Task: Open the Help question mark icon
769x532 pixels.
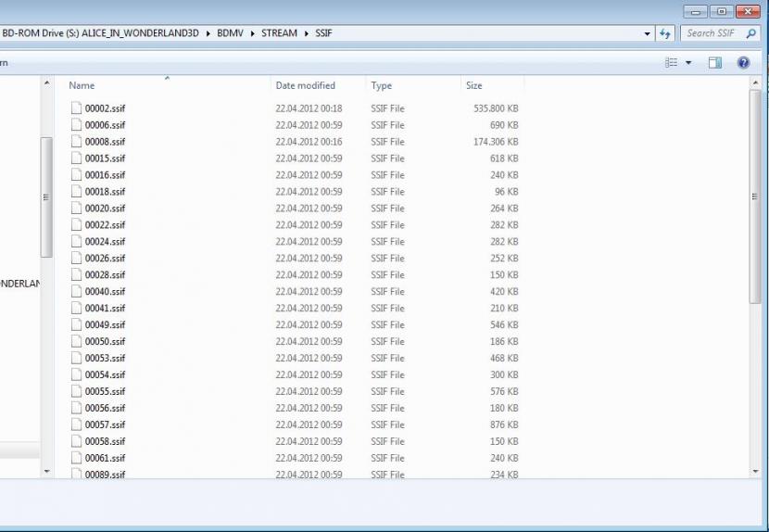Action: coord(742,62)
